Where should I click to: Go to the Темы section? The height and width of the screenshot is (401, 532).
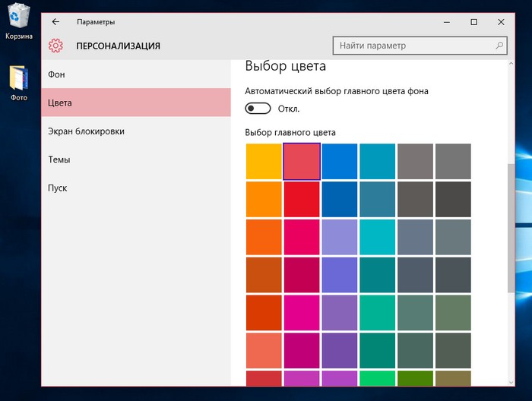59,160
